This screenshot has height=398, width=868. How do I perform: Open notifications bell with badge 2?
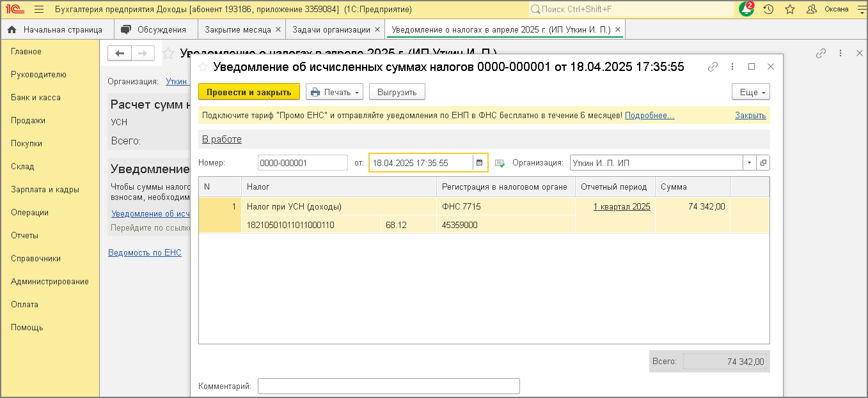[746, 10]
